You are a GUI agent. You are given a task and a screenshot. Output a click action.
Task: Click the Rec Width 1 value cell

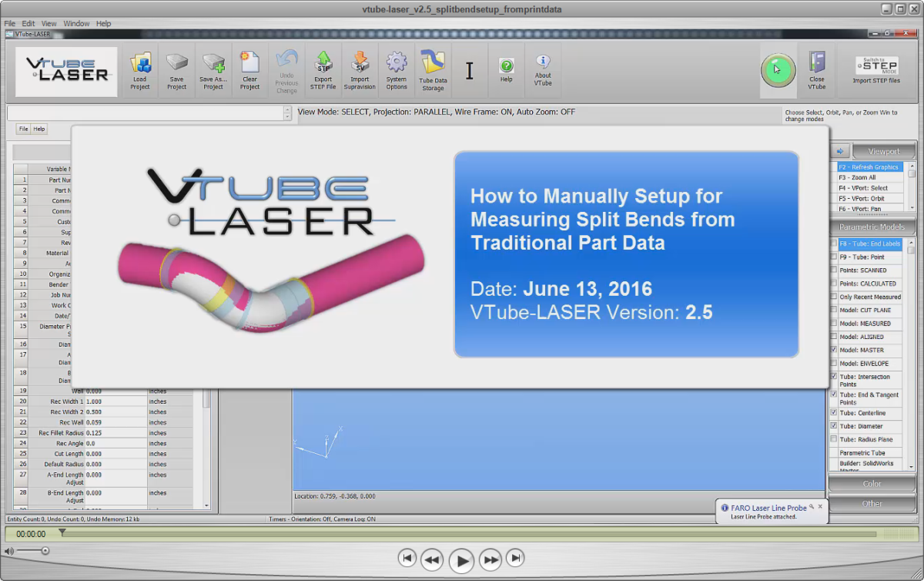pos(116,401)
